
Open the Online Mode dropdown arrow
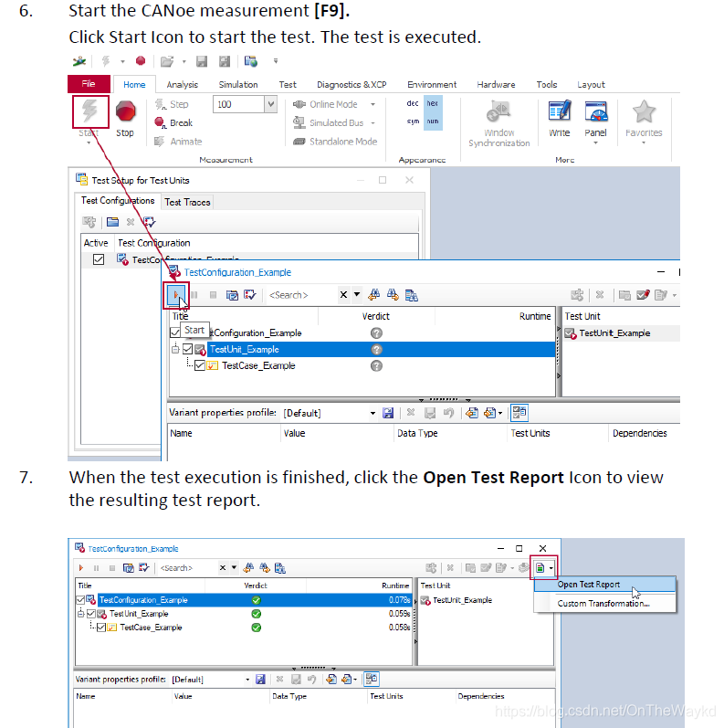tap(372, 104)
